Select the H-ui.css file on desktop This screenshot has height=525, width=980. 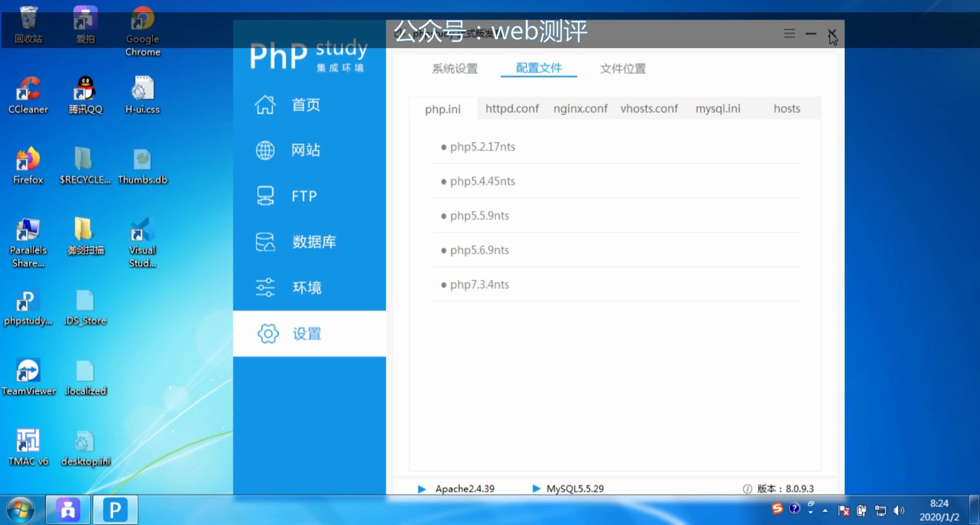pos(142,95)
